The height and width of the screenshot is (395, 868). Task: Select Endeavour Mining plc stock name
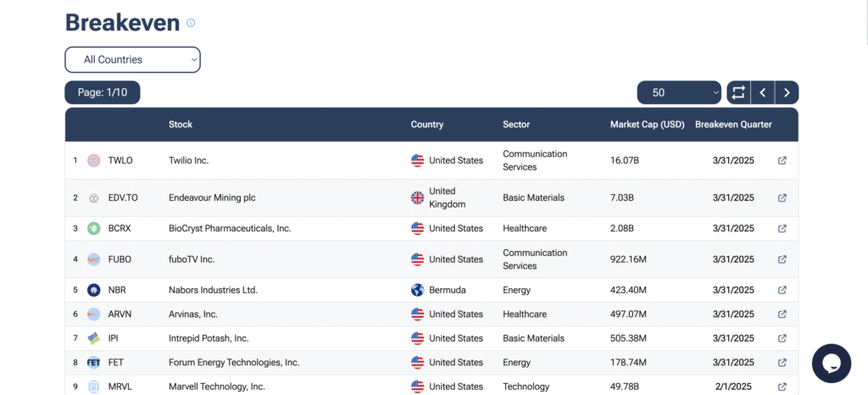point(213,198)
